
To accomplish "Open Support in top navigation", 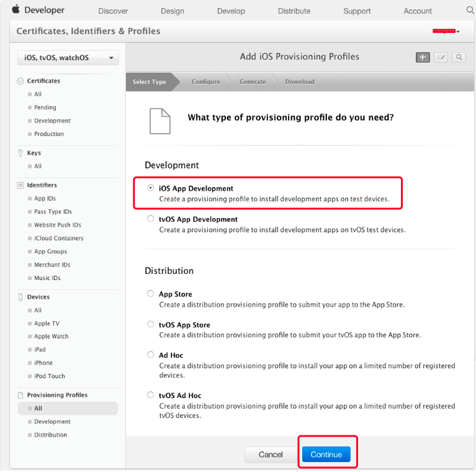I will pos(357,11).
